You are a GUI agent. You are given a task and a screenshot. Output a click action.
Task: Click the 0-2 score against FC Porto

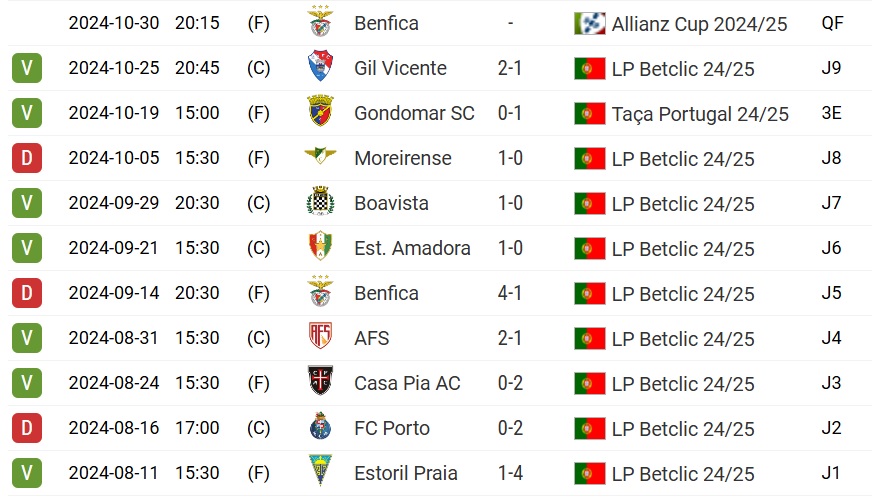[510, 428]
